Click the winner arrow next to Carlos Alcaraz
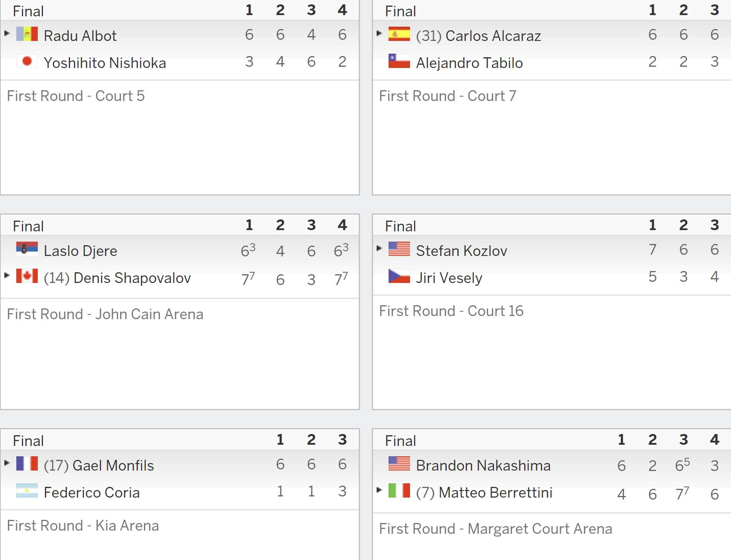 [379, 33]
